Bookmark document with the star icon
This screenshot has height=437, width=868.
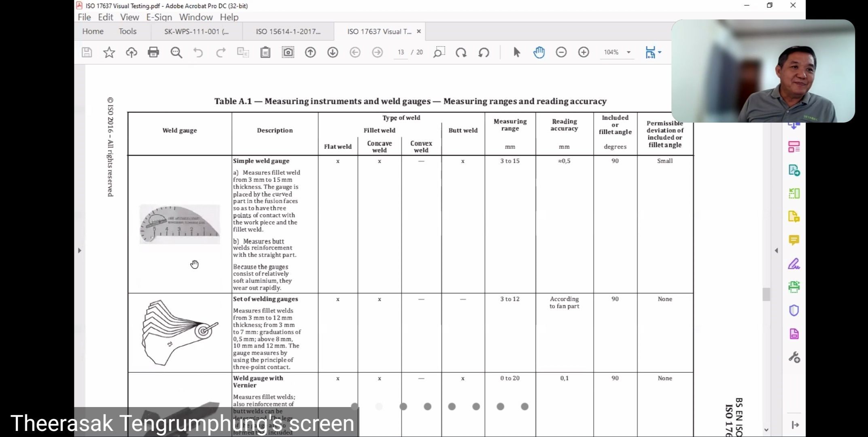(x=109, y=52)
